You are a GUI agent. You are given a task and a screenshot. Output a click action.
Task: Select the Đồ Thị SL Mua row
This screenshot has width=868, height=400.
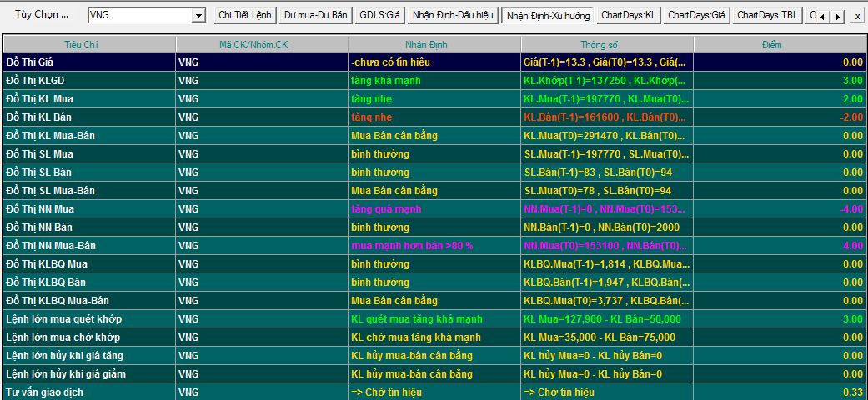434,154
